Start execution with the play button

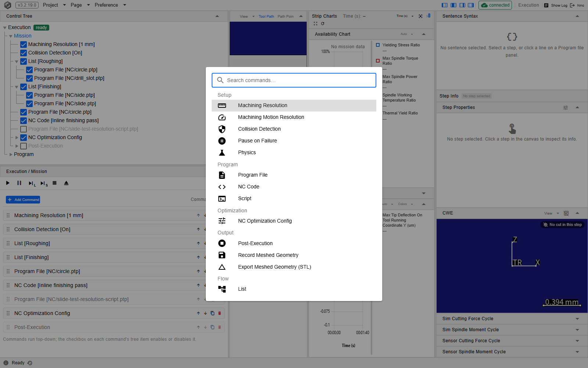[x=8, y=183]
